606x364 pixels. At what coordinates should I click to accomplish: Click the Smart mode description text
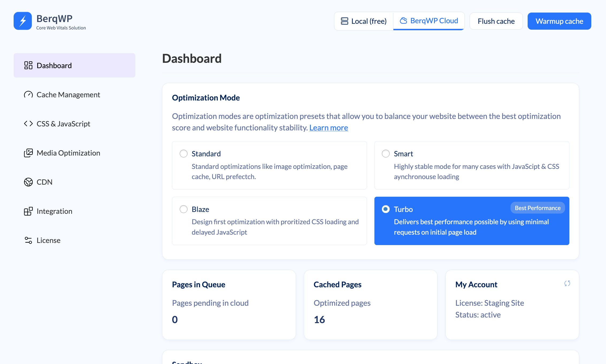tap(477, 172)
